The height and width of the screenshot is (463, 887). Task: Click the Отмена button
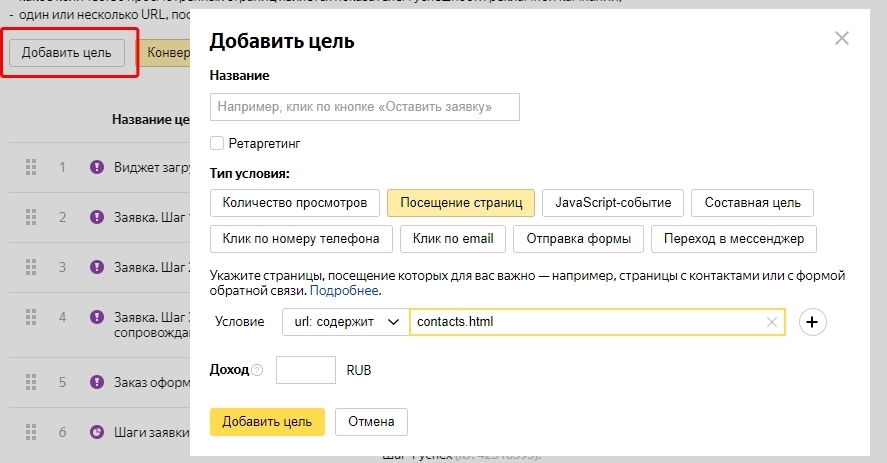(371, 421)
